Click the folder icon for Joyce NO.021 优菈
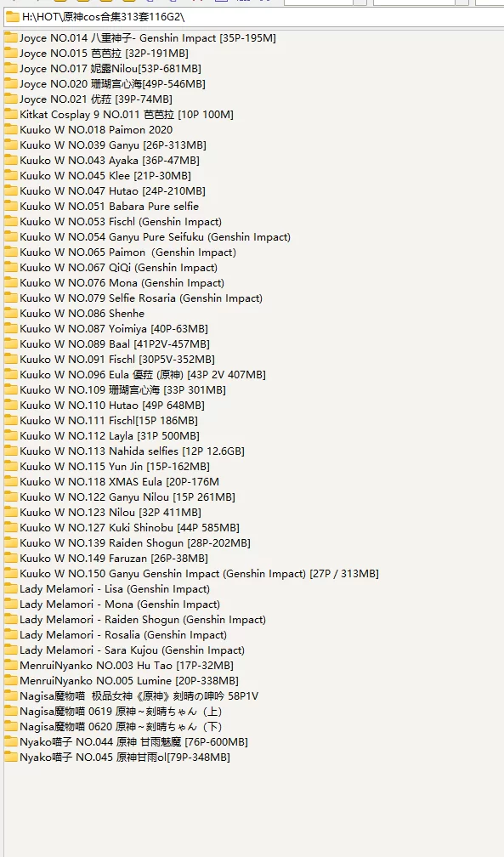Viewport: 504px width, 857px height. 11,99
